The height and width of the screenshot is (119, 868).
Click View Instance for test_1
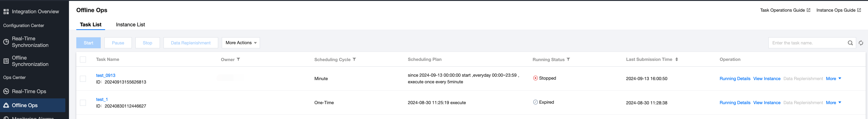tap(767, 103)
